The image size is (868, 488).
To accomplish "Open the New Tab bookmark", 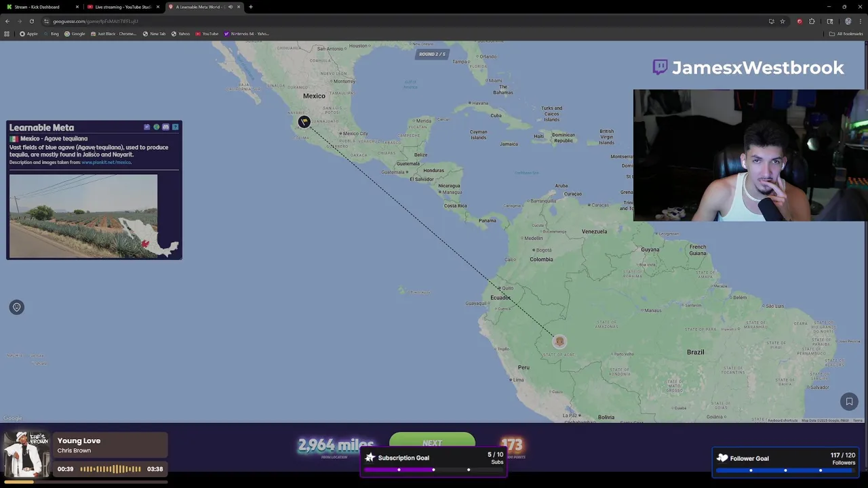I will [154, 34].
